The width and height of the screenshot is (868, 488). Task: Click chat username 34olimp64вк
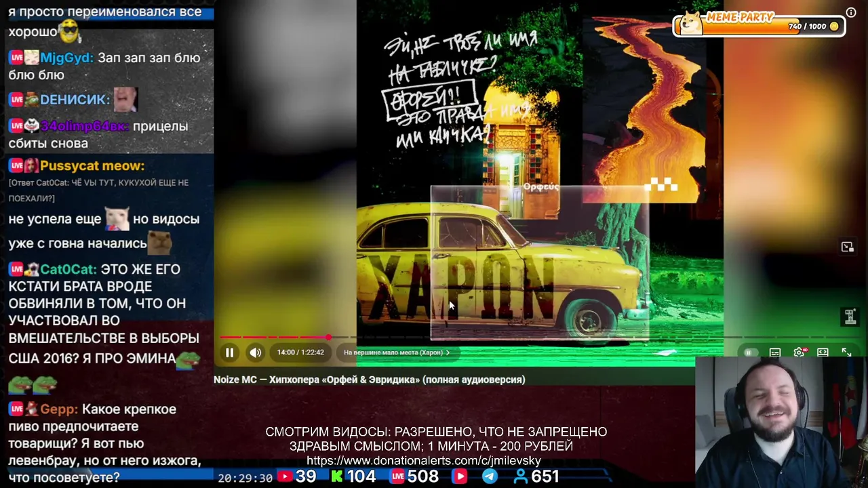pyautogui.click(x=84, y=126)
